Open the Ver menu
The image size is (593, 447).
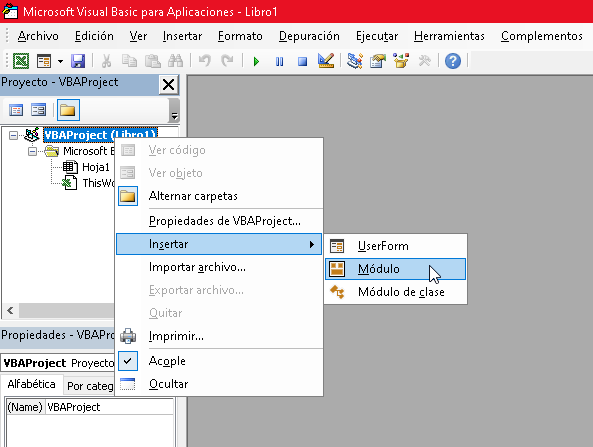pyautogui.click(x=138, y=36)
